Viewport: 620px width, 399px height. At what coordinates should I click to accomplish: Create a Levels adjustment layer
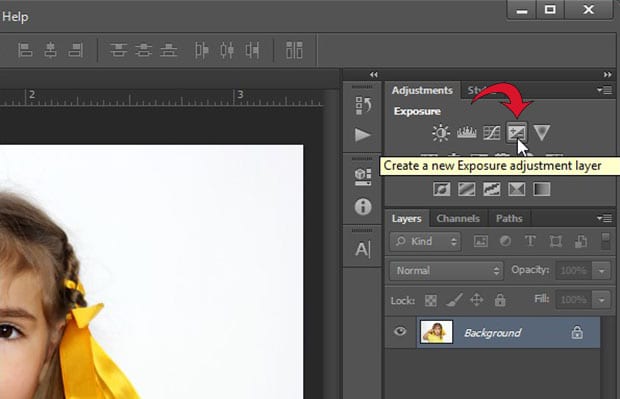point(467,132)
